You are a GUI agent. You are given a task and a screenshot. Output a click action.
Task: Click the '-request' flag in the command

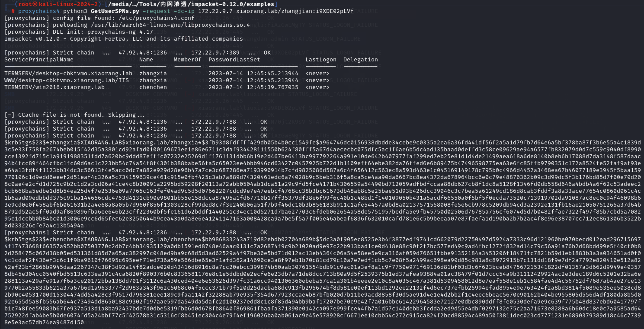pyautogui.click(x=157, y=11)
